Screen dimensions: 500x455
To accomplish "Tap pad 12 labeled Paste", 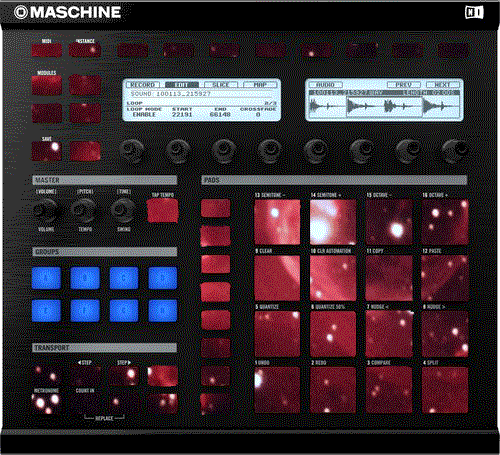I will 445,278.
